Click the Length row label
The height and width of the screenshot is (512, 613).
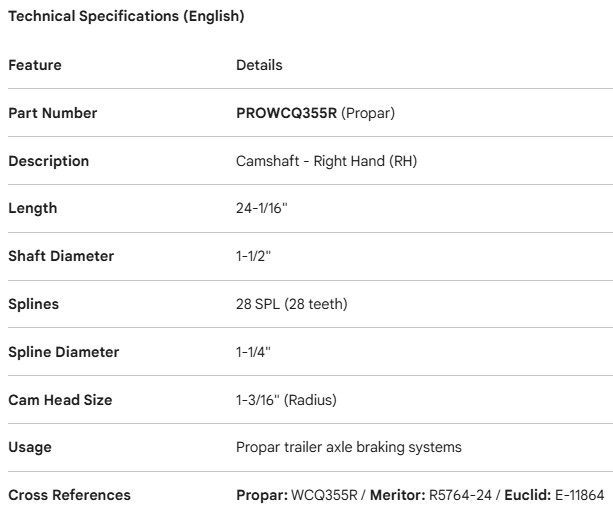click(33, 209)
